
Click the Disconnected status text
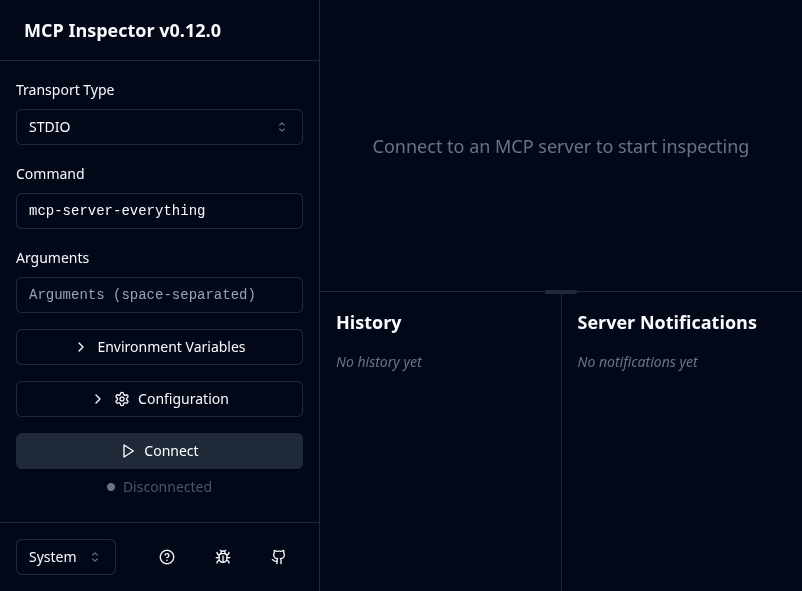click(167, 487)
